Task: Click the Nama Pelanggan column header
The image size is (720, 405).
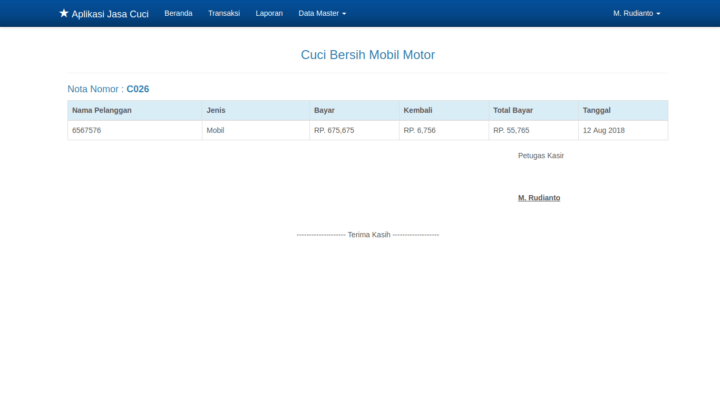Action: [x=102, y=110]
